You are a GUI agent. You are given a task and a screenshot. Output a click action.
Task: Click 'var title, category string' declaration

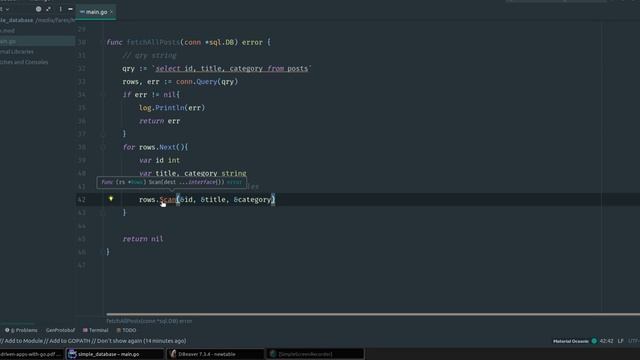193,173
